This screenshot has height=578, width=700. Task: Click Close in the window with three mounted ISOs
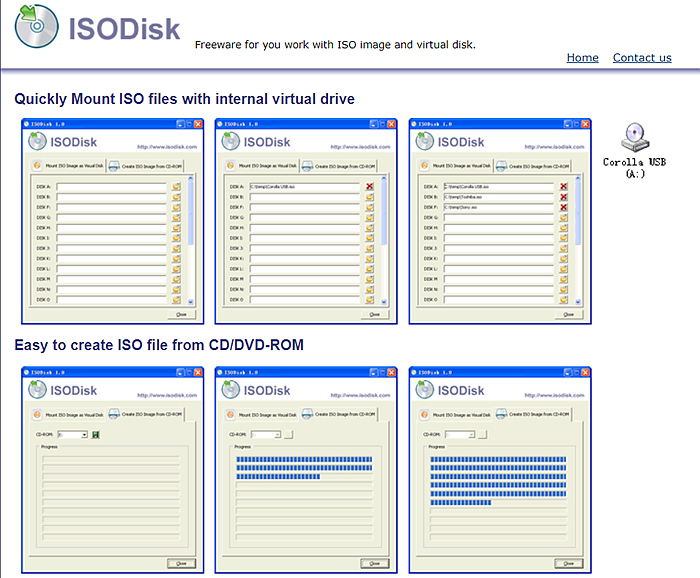click(568, 314)
